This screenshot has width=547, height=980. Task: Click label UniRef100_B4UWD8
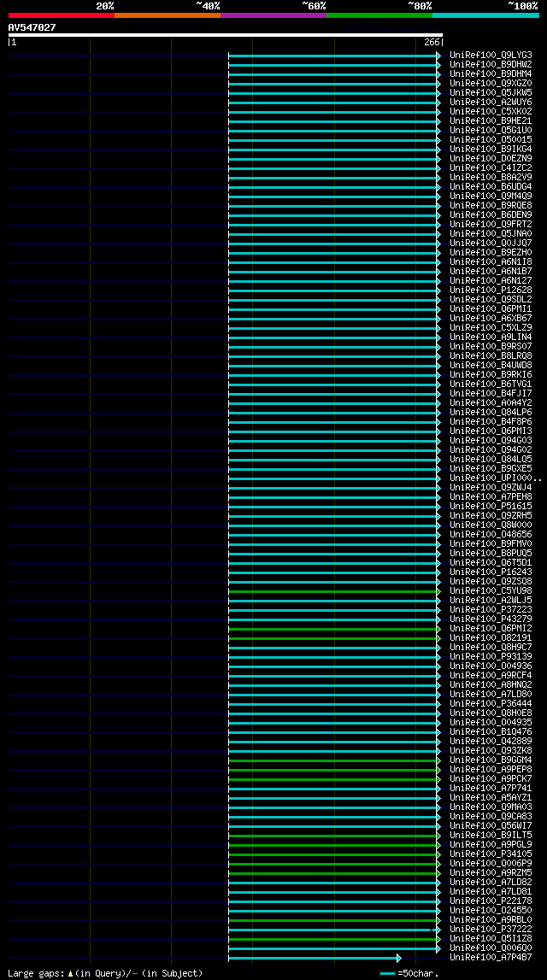coord(491,365)
